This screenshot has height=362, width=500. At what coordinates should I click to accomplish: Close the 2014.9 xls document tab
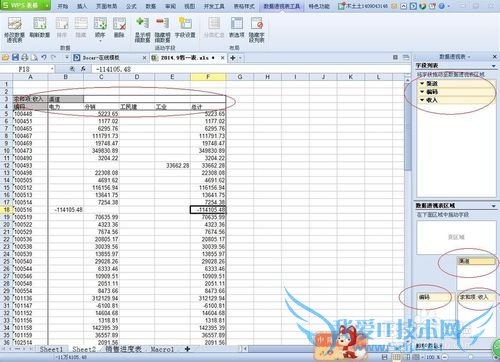(223, 58)
